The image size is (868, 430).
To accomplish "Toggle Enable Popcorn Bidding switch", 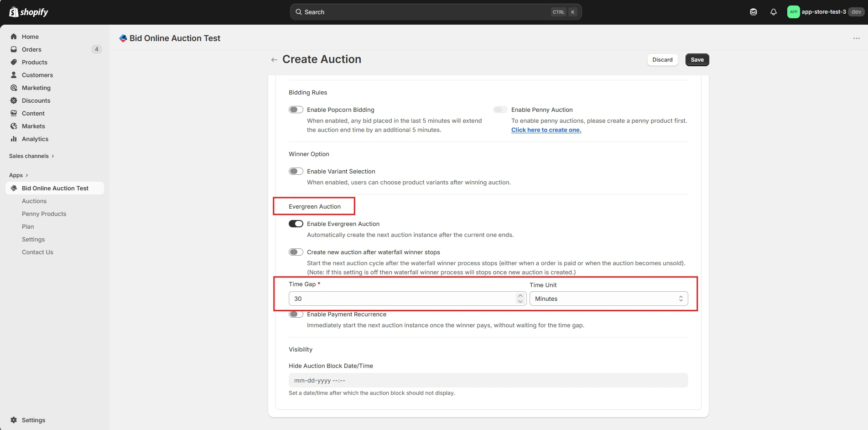I will 296,110.
